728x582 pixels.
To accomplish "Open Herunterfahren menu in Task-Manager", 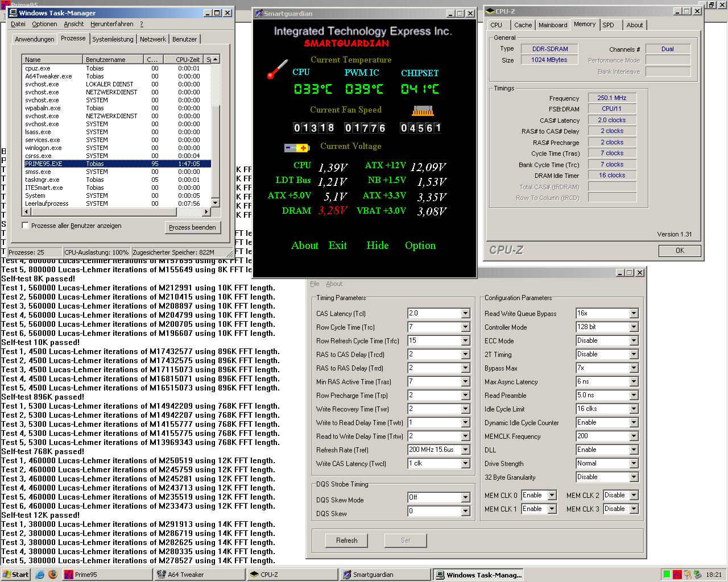I will tap(112, 24).
